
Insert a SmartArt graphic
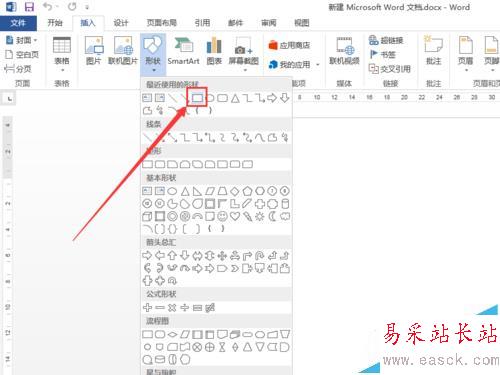click(x=183, y=51)
